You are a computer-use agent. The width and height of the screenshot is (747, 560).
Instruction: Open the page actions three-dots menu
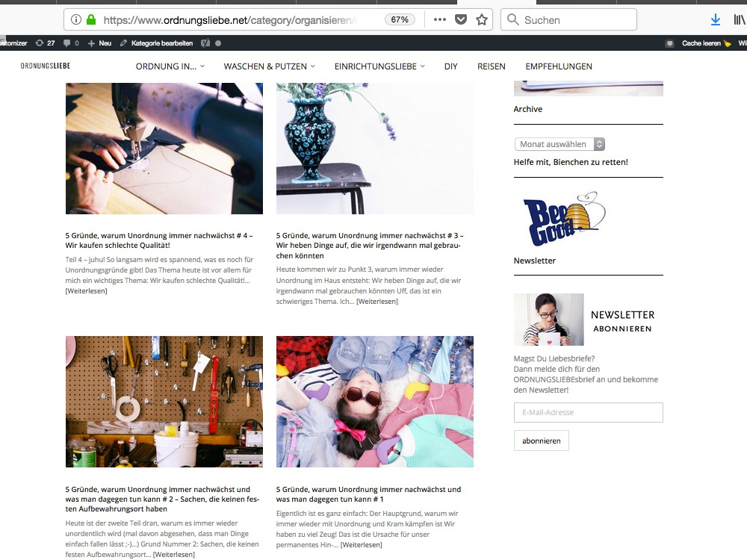(440, 19)
